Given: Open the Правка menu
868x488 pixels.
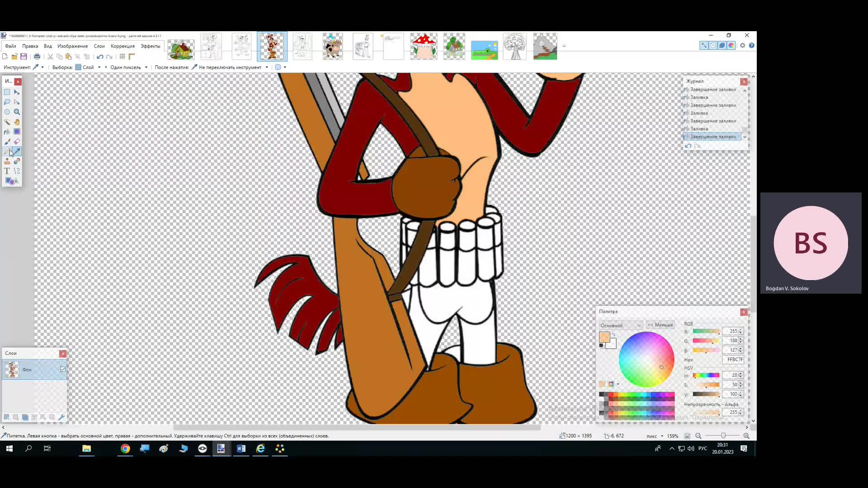Looking at the screenshot, I should (30, 46).
